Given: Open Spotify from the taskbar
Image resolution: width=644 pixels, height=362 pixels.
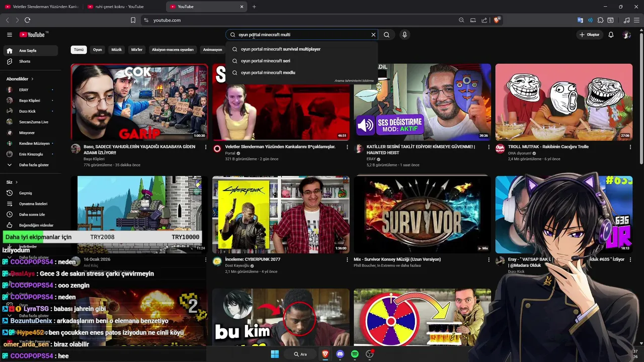Looking at the screenshot, I should 355,354.
